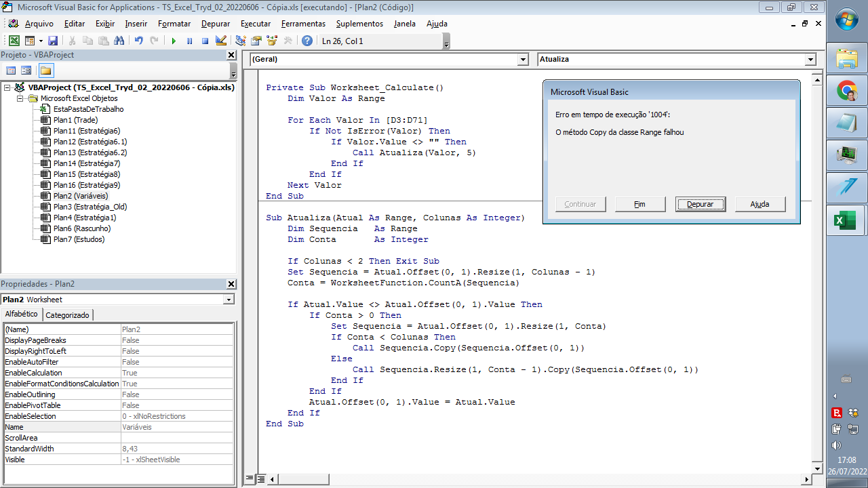
Task: Open Properties Window toolbar icon
Action: (x=256, y=41)
